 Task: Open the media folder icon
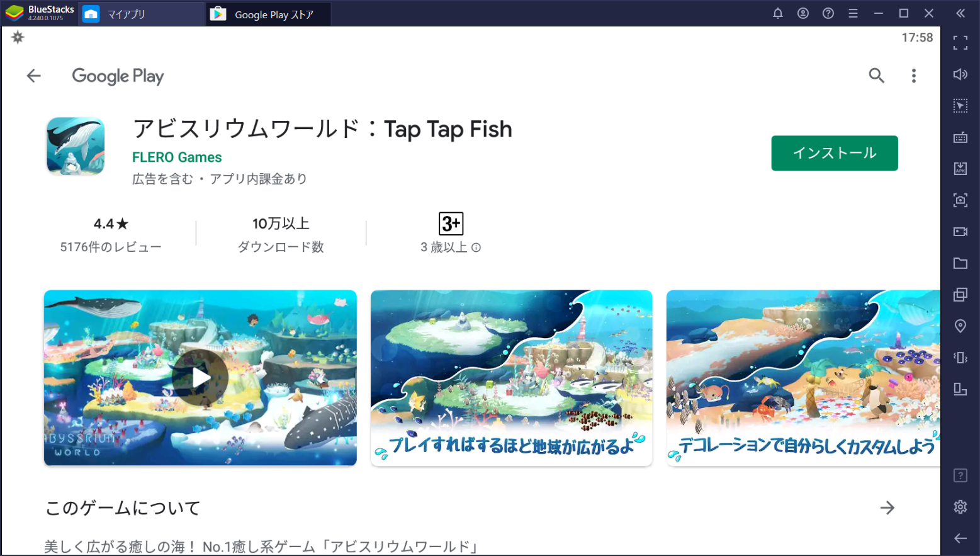[960, 263]
